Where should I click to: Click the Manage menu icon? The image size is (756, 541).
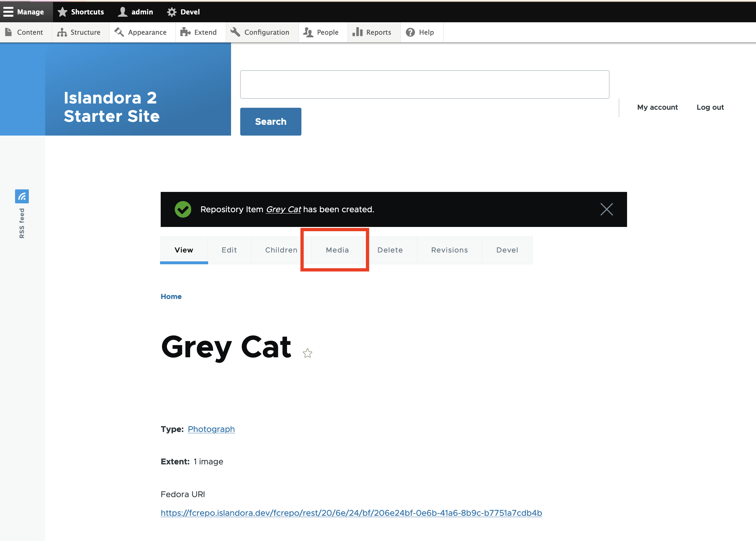(x=9, y=12)
